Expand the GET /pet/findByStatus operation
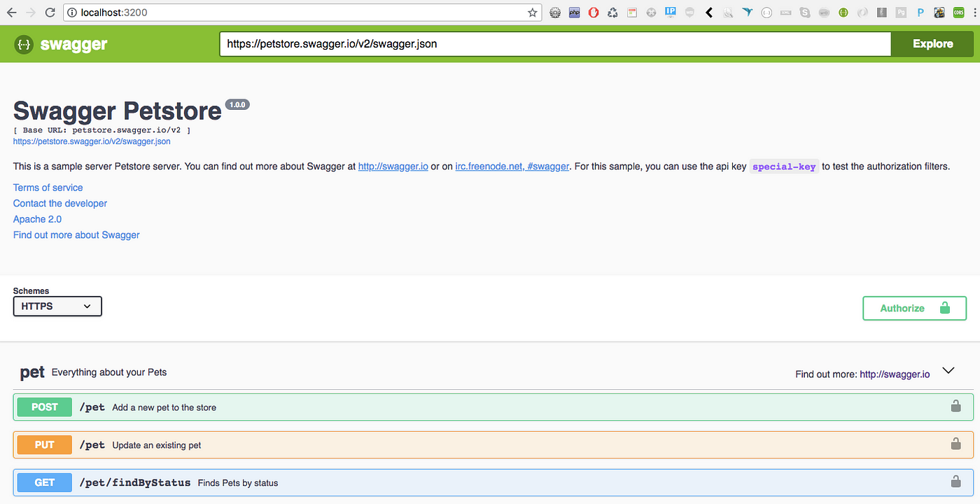This screenshot has width=980, height=504. point(493,482)
